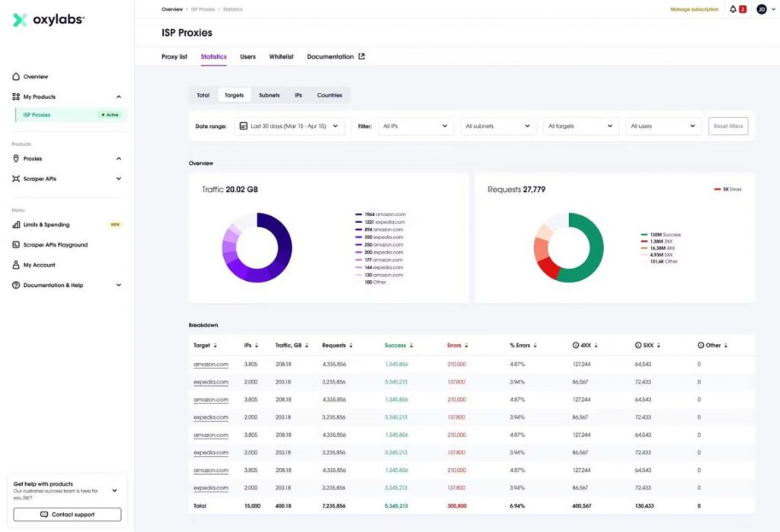Click the Requests donut chart
The width and height of the screenshot is (780, 532).
(x=568, y=247)
